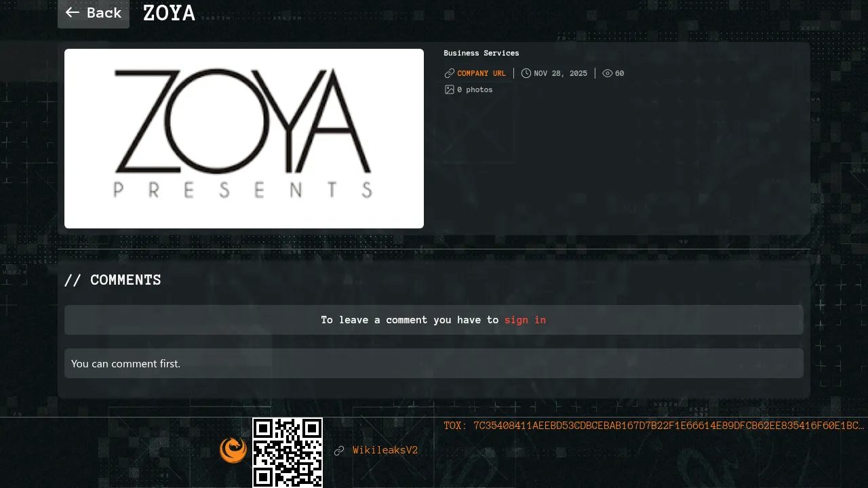Screen dimensions: 868x488
Task: Click the chain link icon beside COMPANY URL
Action: pyautogui.click(x=449, y=73)
